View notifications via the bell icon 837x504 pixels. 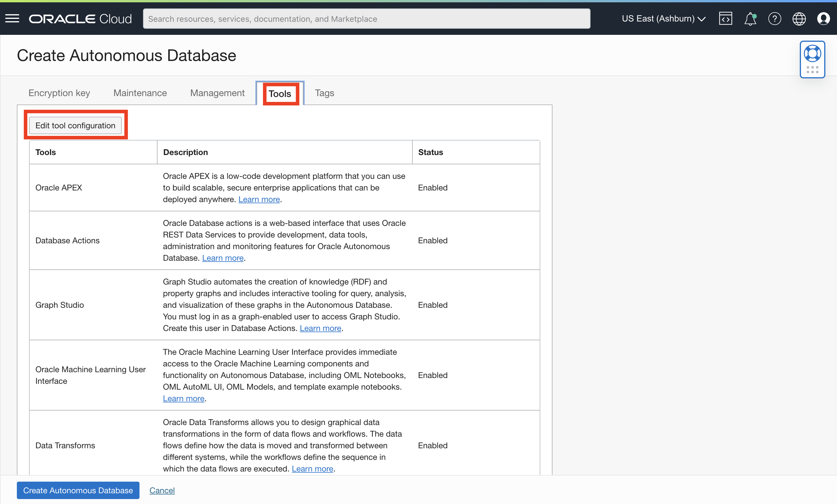coord(750,19)
